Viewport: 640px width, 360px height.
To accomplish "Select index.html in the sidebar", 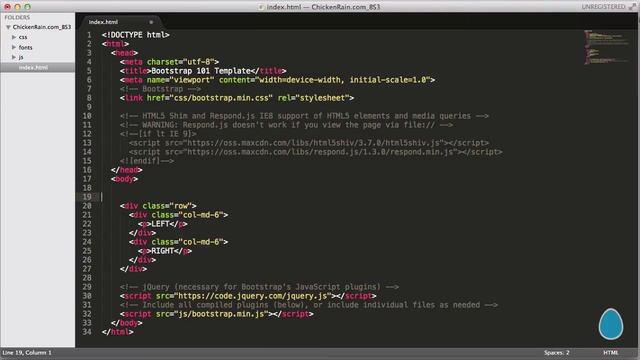I will (33, 67).
